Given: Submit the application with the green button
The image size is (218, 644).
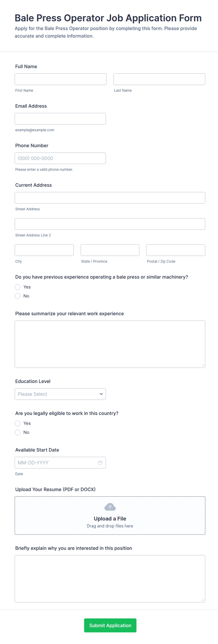Looking at the screenshot, I should pos(110,625).
